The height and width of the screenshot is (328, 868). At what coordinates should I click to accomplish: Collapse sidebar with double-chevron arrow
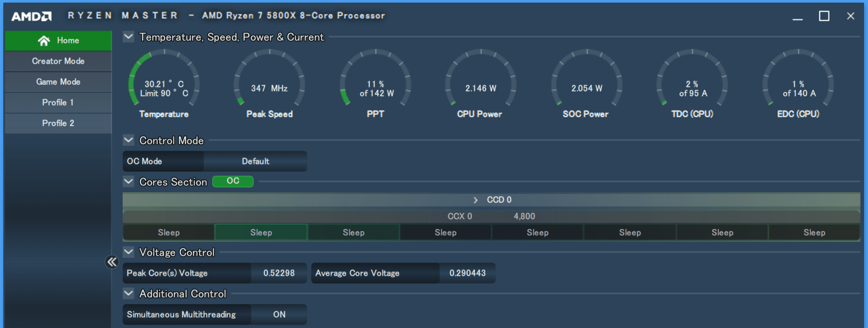pos(111,262)
